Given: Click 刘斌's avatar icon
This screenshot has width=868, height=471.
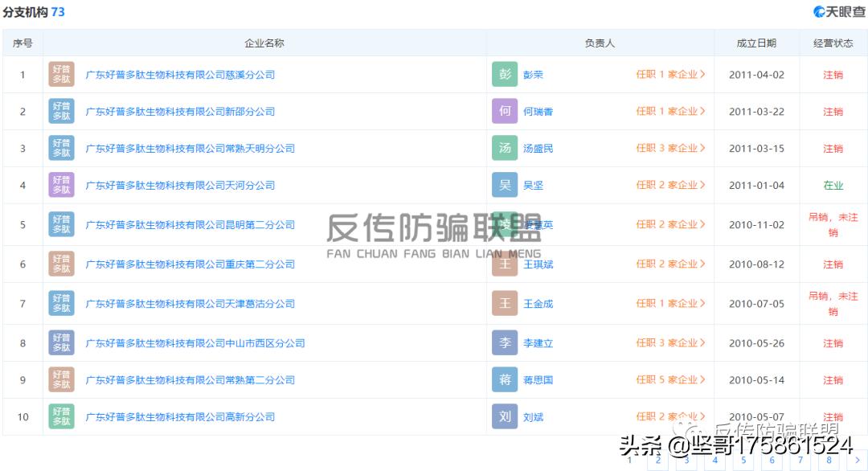Looking at the screenshot, I should point(504,416).
